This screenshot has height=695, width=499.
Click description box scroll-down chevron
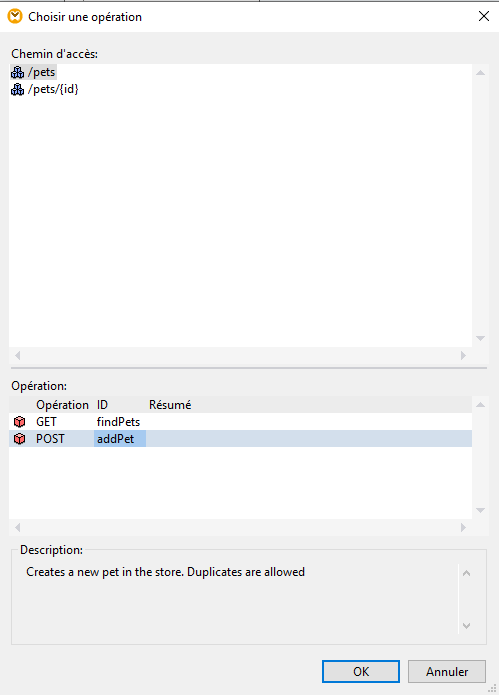coord(466,626)
